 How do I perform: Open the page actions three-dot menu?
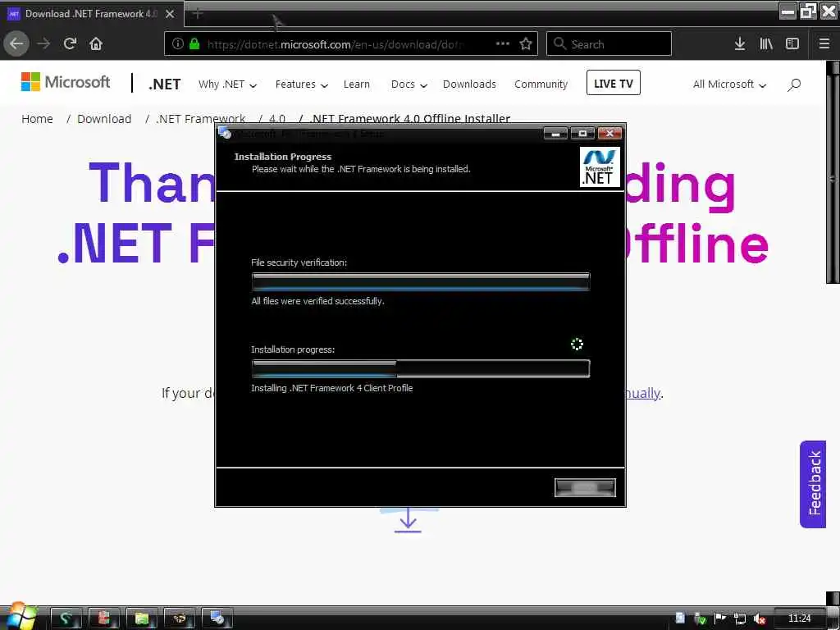[x=503, y=44]
